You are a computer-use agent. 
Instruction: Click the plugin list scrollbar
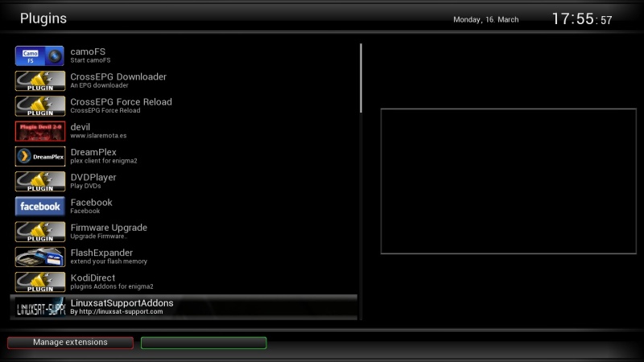coord(361,181)
